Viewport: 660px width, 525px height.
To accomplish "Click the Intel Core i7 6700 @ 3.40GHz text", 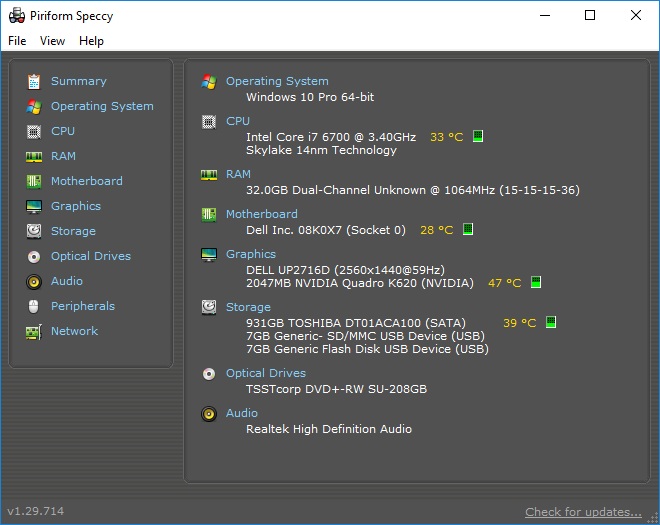I will 331,137.
